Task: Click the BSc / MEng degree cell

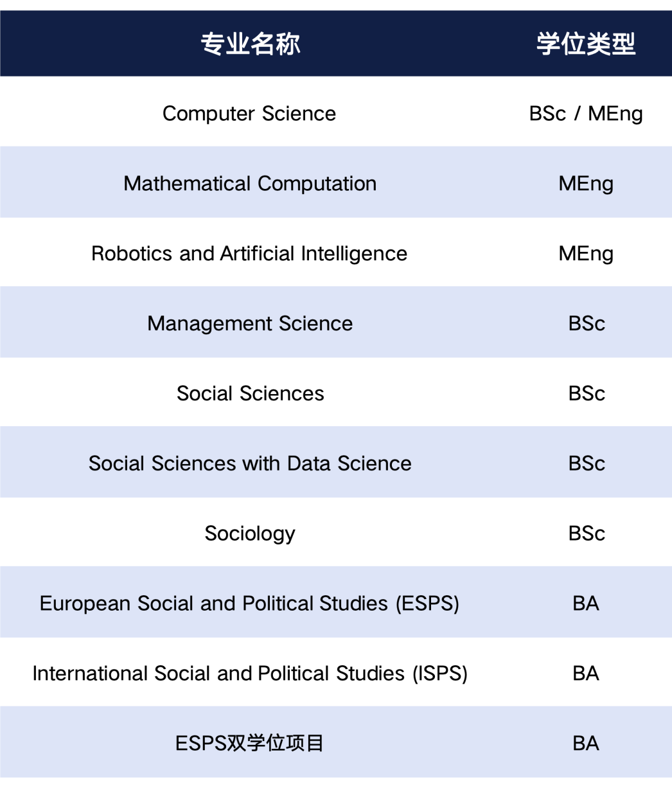Action: pyautogui.click(x=586, y=113)
